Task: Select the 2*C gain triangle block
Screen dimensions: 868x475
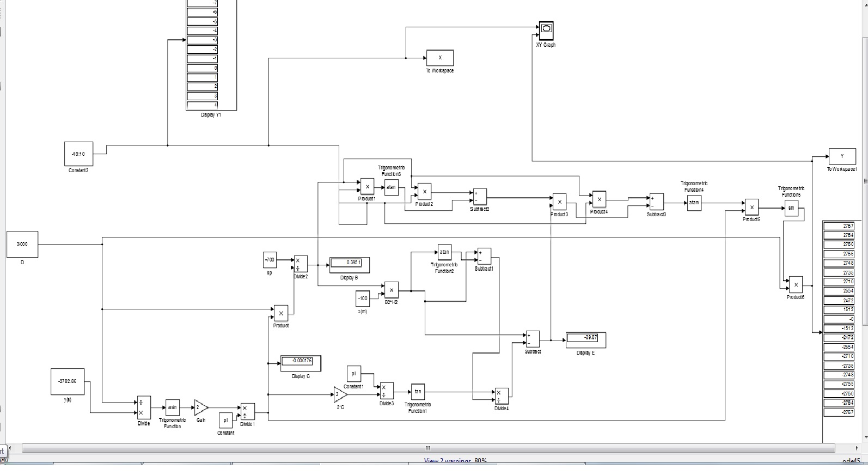Action: pyautogui.click(x=340, y=394)
